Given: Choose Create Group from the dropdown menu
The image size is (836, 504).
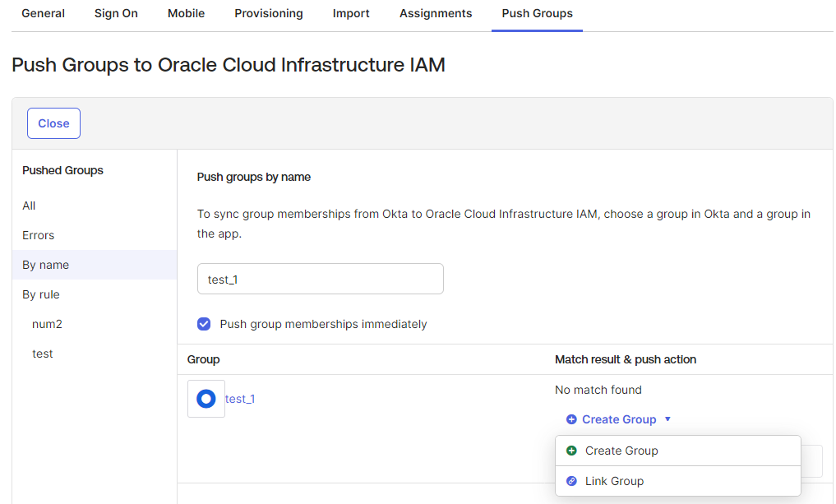Looking at the screenshot, I should click(621, 451).
